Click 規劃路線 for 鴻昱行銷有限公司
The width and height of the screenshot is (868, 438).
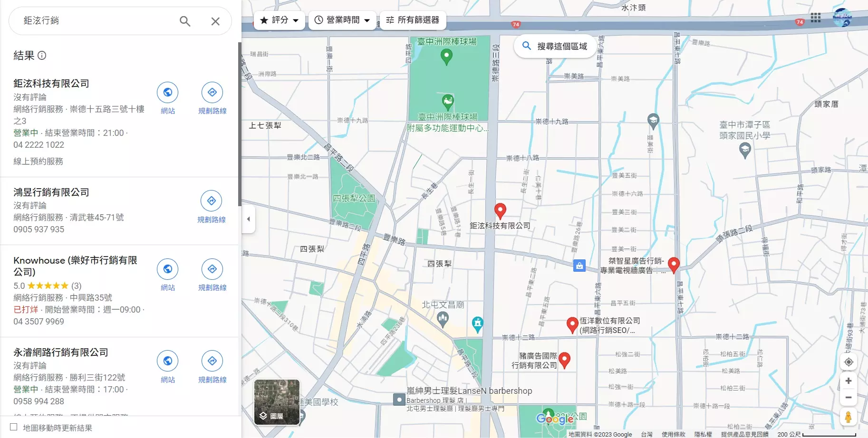coord(212,200)
